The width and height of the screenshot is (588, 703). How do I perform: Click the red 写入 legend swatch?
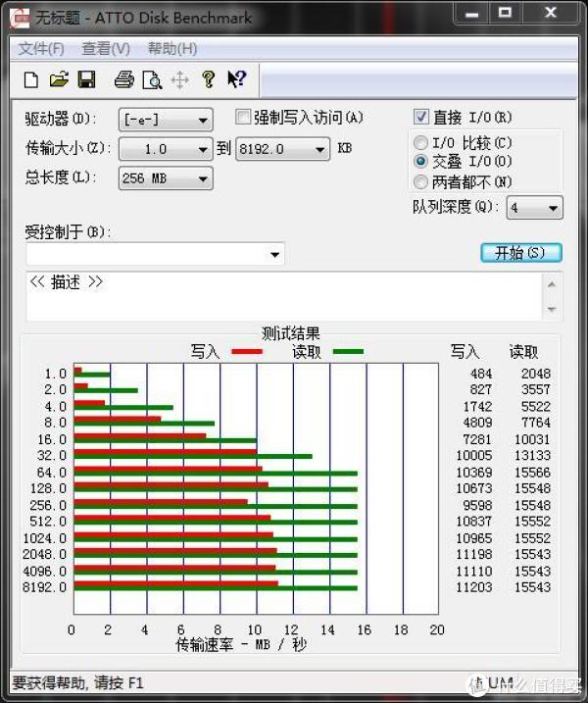pyautogui.click(x=247, y=351)
